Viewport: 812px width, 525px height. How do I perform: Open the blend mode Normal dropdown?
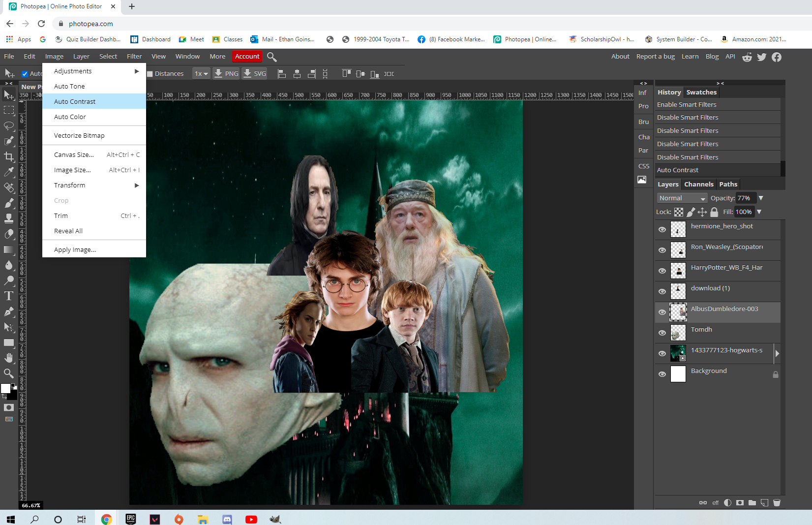point(682,198)
